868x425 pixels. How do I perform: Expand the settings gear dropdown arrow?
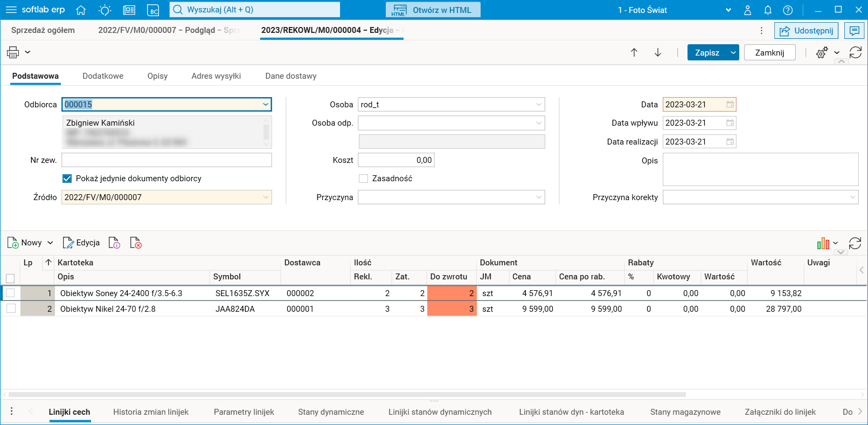click(837, 52)
